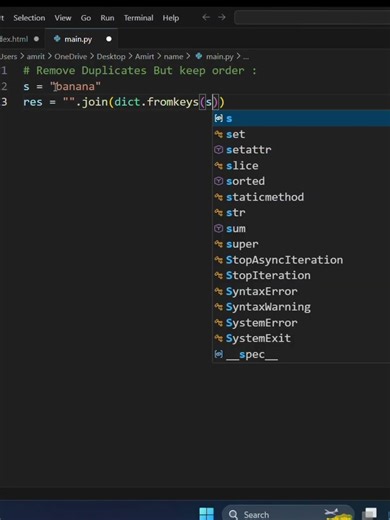Open the Windows Start menu
This screenshot has width=390, height=520.
pos(206,514)
